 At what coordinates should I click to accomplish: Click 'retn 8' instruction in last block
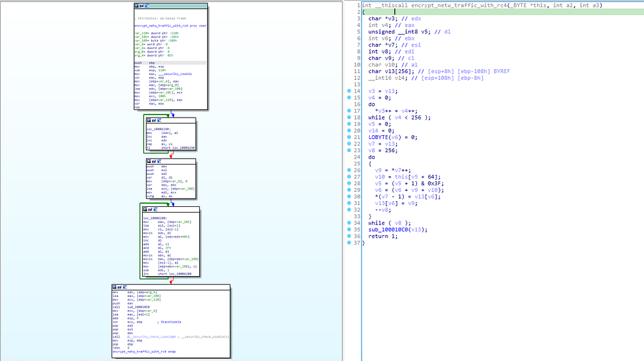121,348
